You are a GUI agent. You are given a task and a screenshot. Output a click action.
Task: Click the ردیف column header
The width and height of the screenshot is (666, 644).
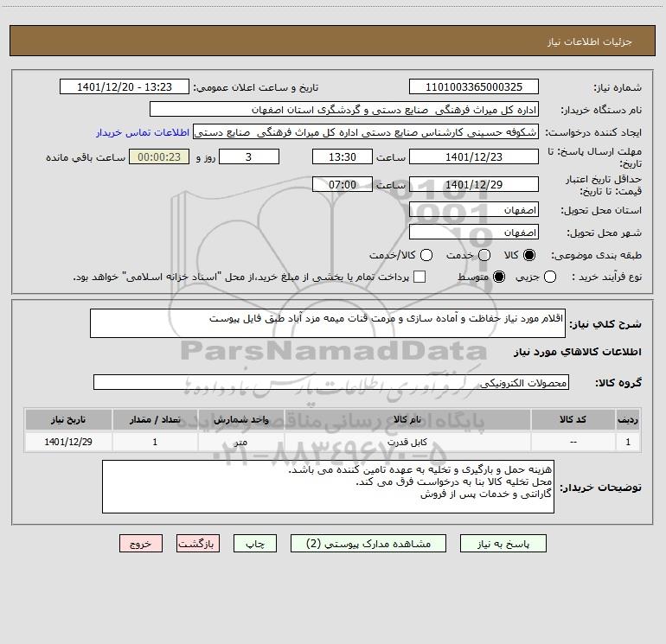tap(628, 419)
